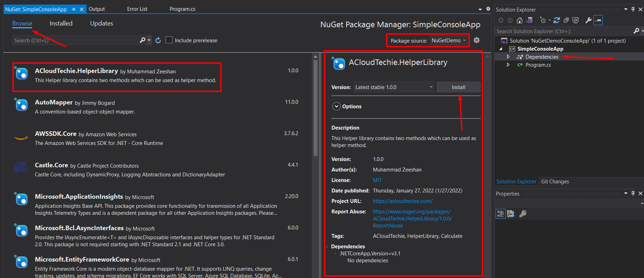The width and height of the screenshot is (644, 278).
Task: Open the Output tab
Action: (x=97, y=9)
